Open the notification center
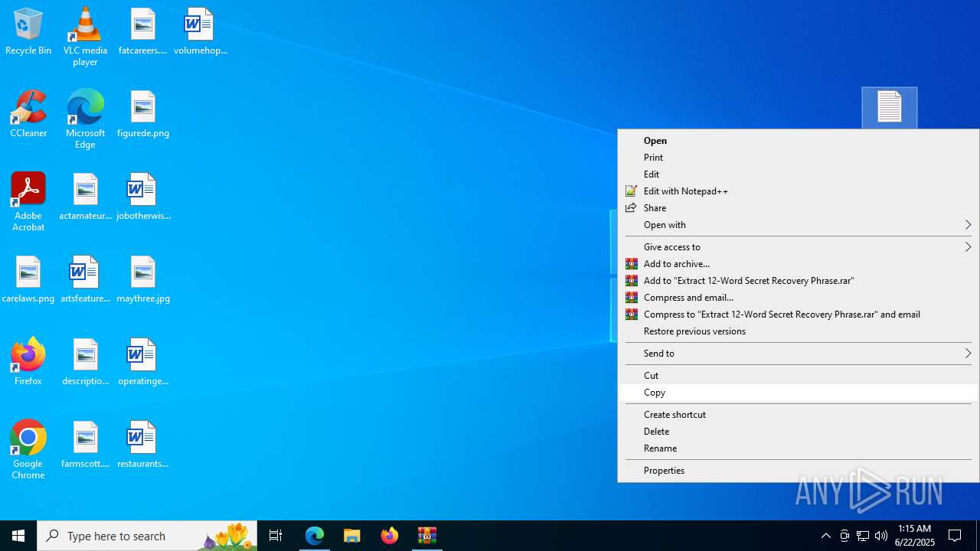Viewport: 980px width, 551px height. 955,536
